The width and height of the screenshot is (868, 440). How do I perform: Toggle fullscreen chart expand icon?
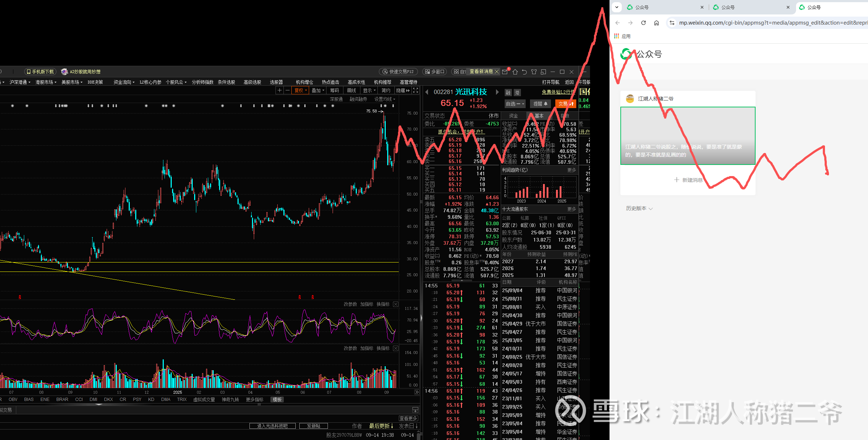point(416,90)
